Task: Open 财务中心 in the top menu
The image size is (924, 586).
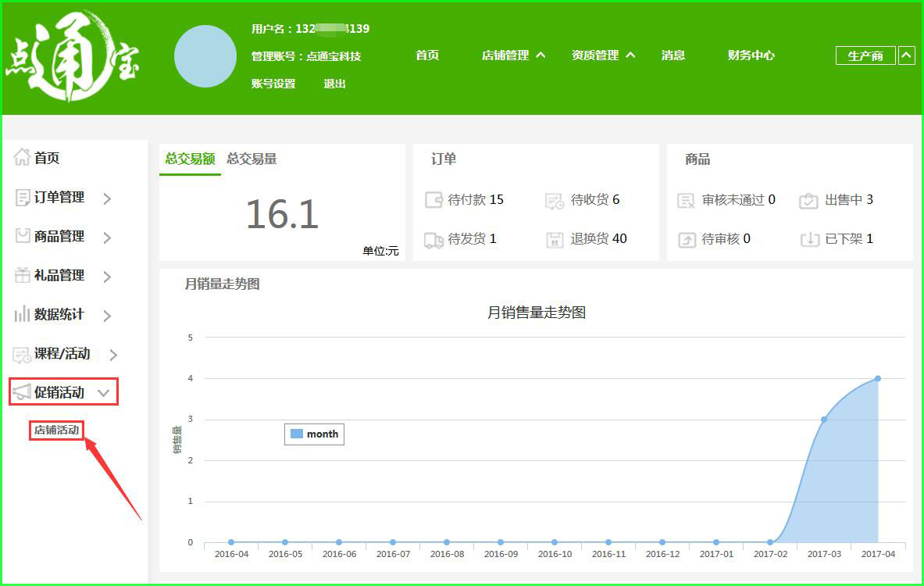Action: [x=751, y=55]
